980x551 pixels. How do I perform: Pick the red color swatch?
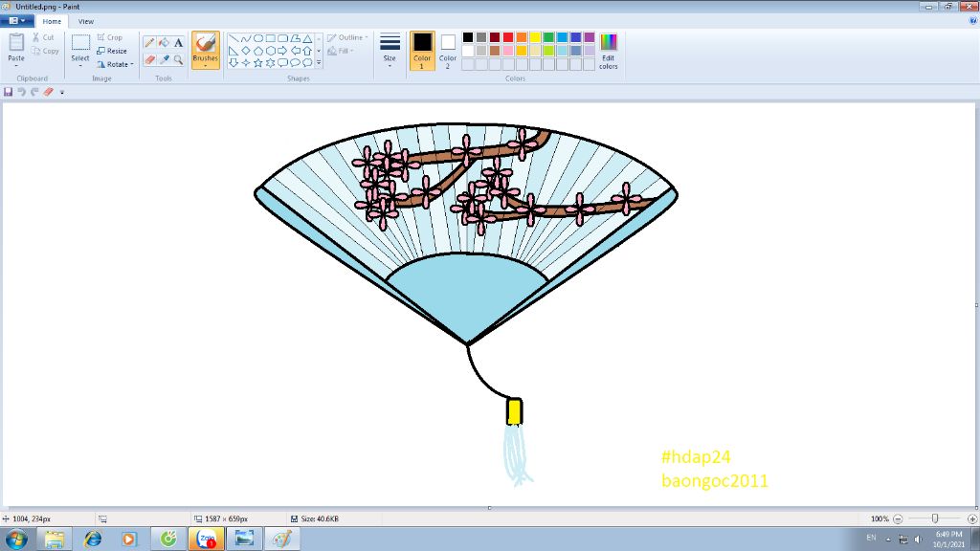508,37
